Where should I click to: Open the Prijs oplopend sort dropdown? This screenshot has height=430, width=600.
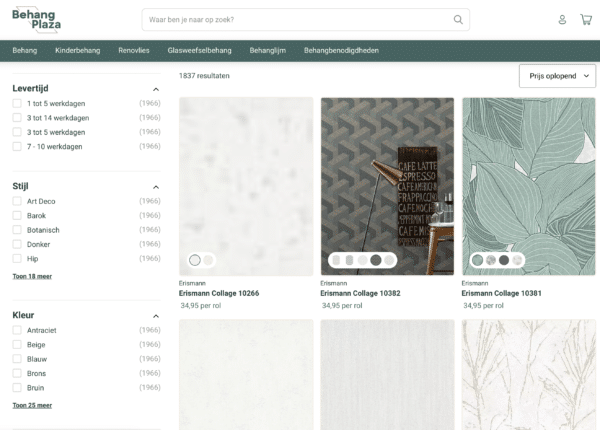(557, 76)
